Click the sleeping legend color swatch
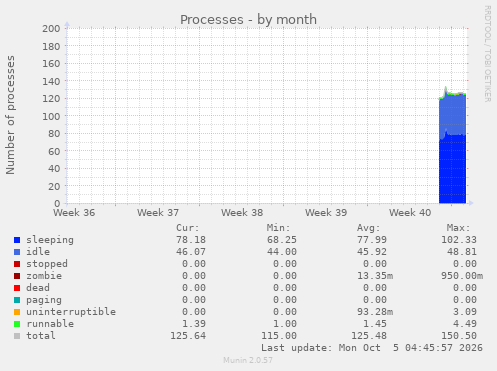This screenshot has width=497, height=371. [17, 240]
